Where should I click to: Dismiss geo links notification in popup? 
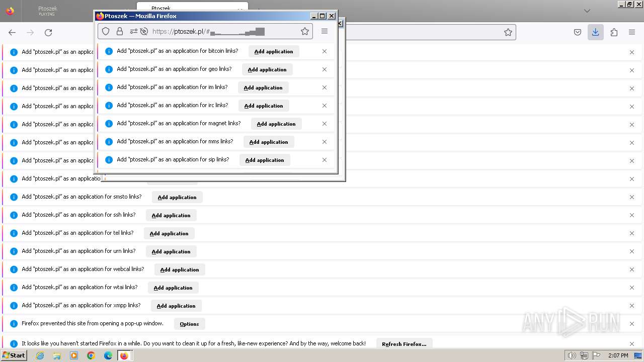pos(325,69)
